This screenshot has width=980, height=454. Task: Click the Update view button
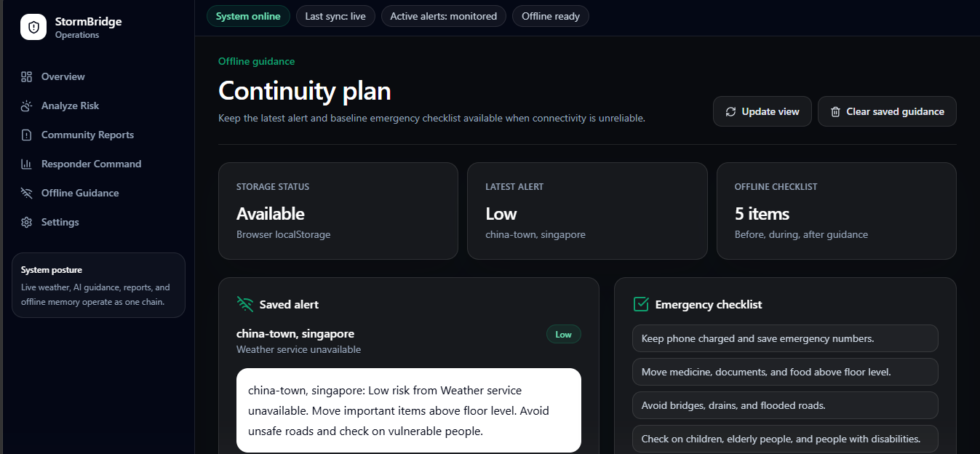[x=762, y=111]
